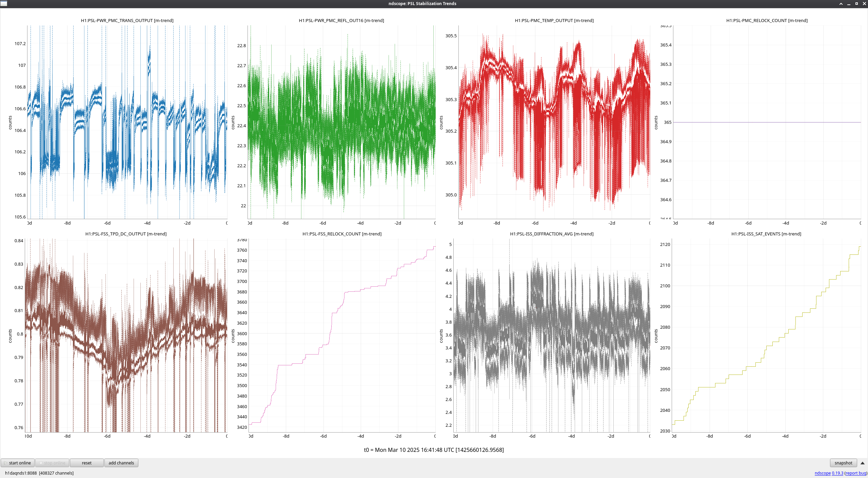Click the flat purple PMC_RELOCK_COUNT line
This screenshot has width=868, height=478.
pyautogui.click(x=767, y=122)
